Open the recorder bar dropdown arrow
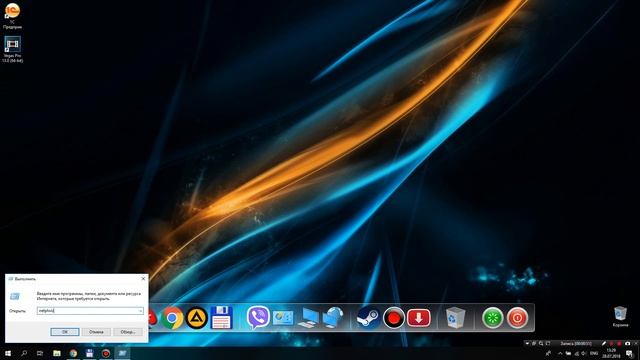Screen dimensions: 640x360 pyautogui.click(x=527, y=344)
